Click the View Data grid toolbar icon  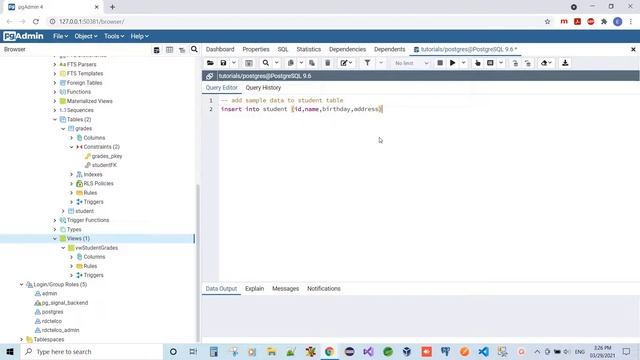pyautogui.click(x=249, y=63)
